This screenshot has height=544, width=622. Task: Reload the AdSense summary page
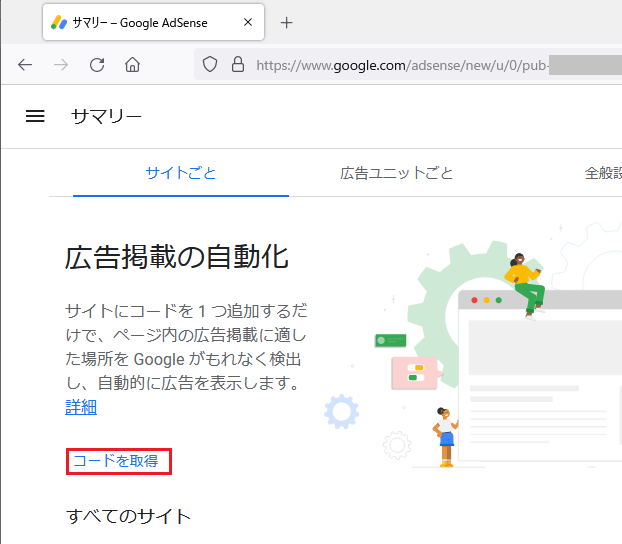point(97,65)
